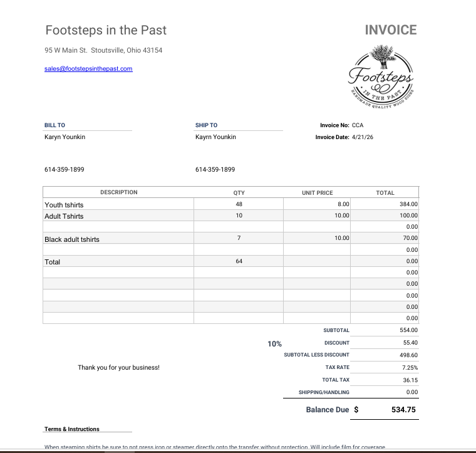Click the Invoice Date: label

coord(333,137)
